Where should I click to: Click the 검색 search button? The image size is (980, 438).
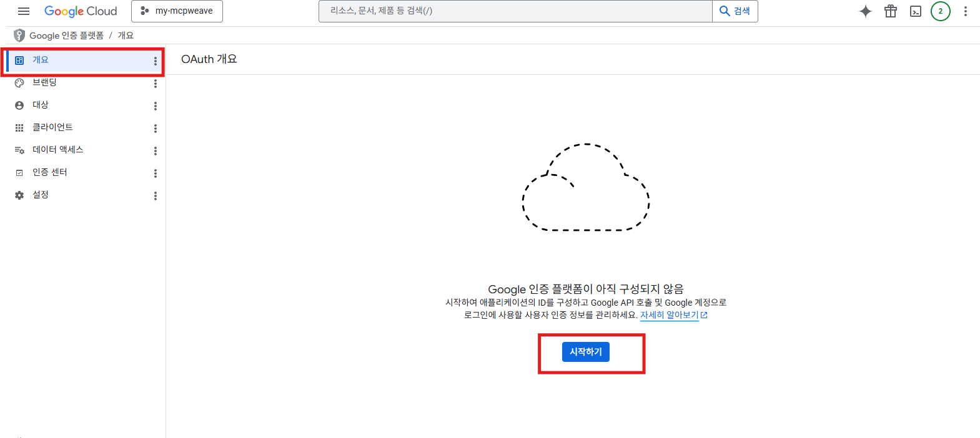(x=735, y=11)
